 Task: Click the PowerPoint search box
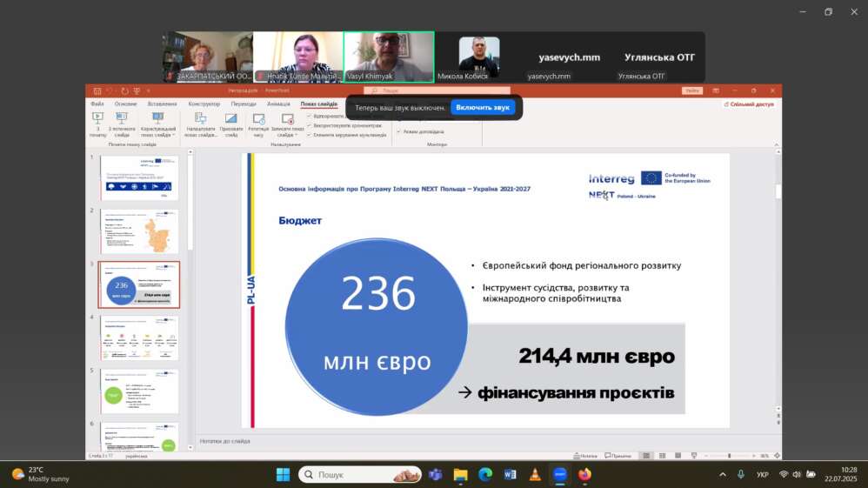(437, 90)
